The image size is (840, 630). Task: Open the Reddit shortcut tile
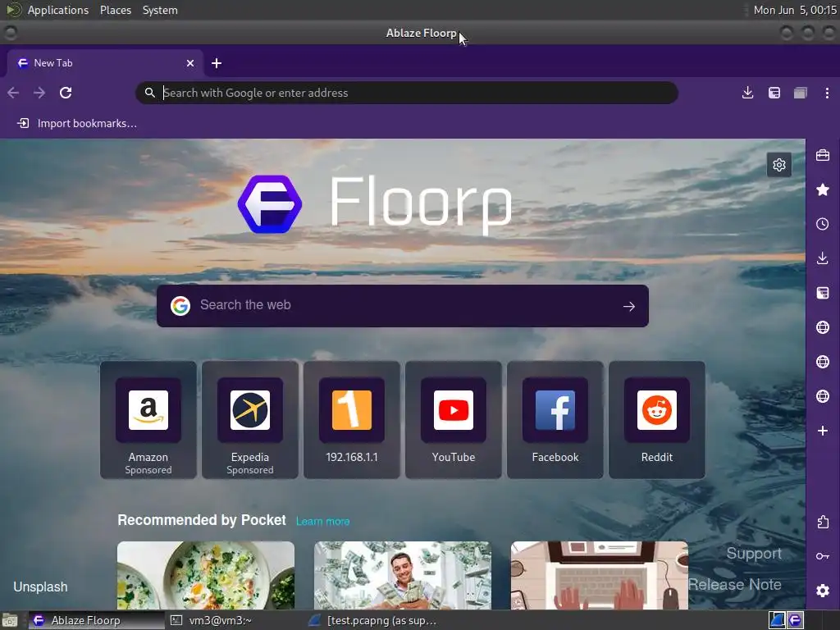click(657, 419)
